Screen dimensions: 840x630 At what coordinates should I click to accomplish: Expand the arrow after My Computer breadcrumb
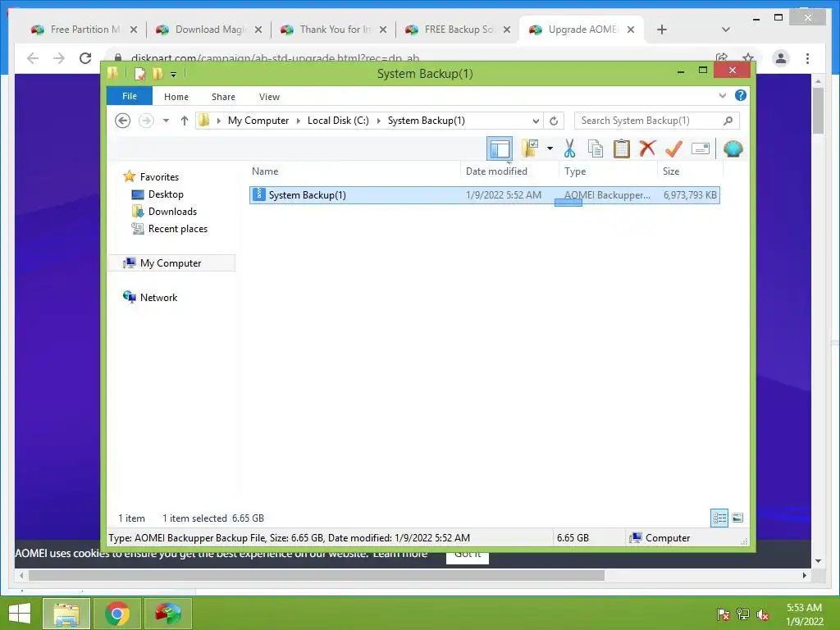tap(299, 121)
